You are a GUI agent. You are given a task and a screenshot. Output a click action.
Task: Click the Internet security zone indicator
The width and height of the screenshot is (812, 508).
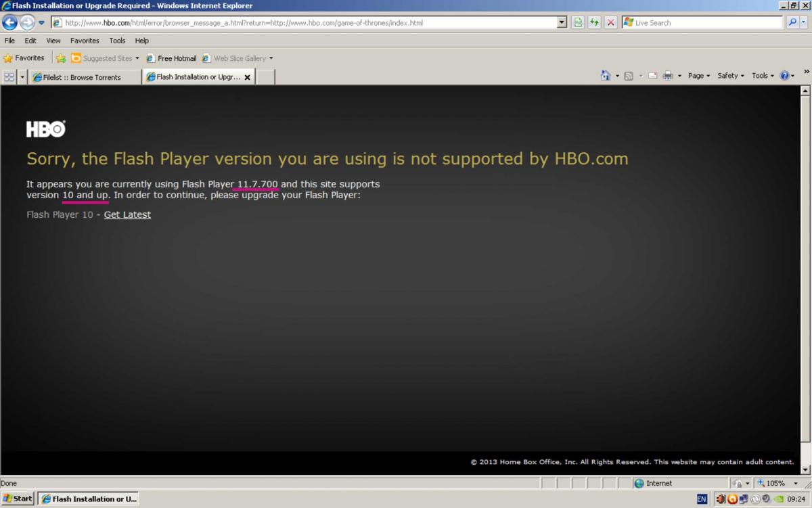[679, 483]
